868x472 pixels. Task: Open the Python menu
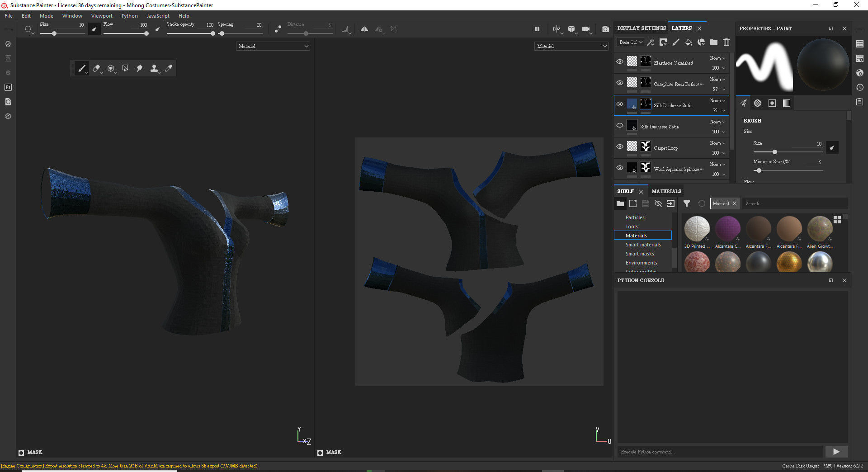point(130,16)
